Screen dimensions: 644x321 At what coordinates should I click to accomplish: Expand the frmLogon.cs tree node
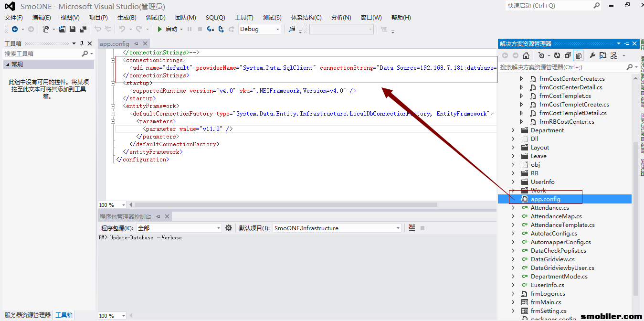pyautogui.click(x=513, y=294)
